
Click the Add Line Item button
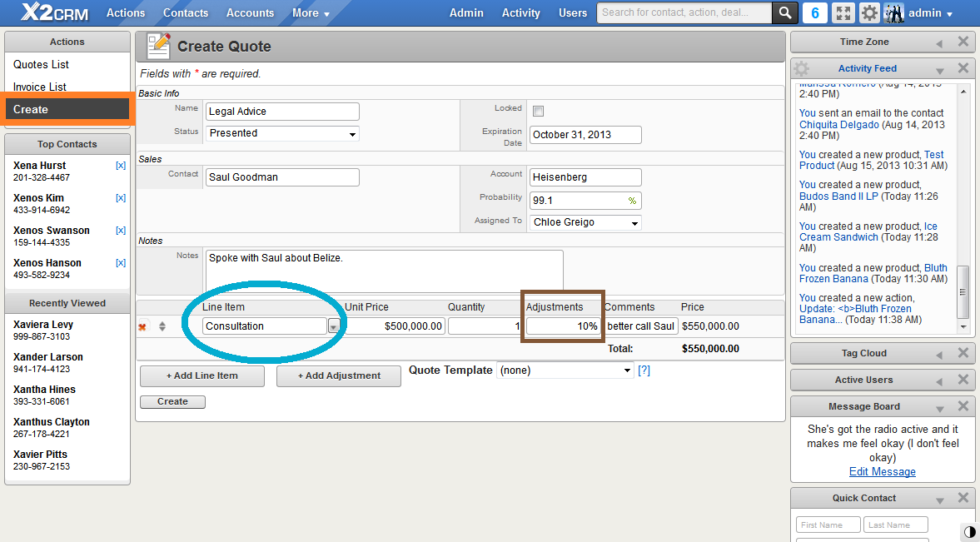pyautogui.click(x=201, y=375)
